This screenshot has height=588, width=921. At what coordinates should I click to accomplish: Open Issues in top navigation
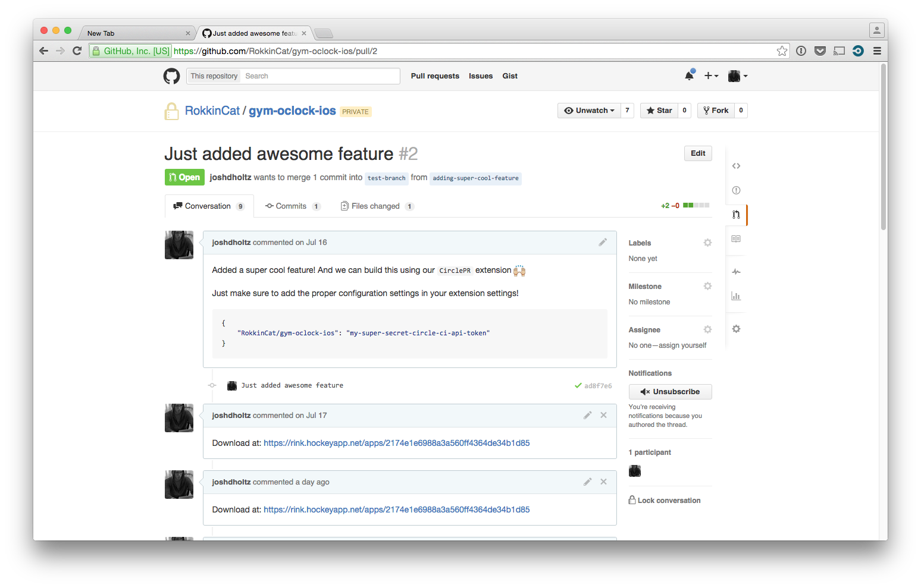tap(480, 76)
